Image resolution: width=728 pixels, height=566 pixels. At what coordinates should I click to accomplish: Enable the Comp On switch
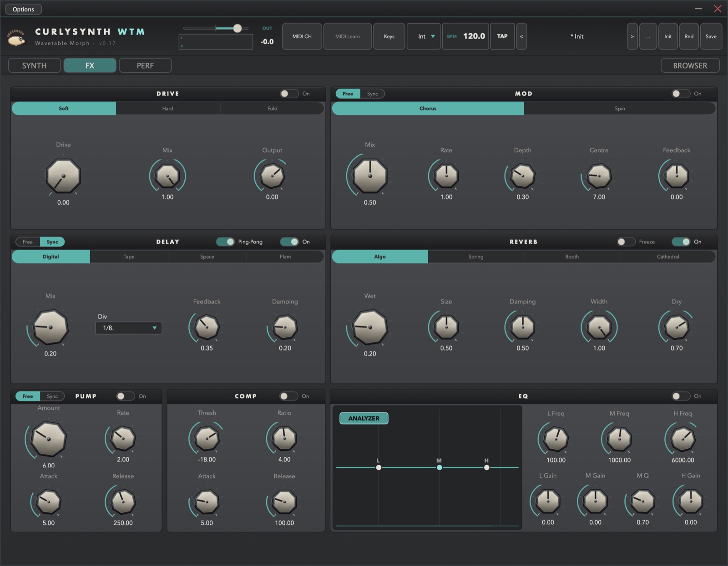coord(288,396)
